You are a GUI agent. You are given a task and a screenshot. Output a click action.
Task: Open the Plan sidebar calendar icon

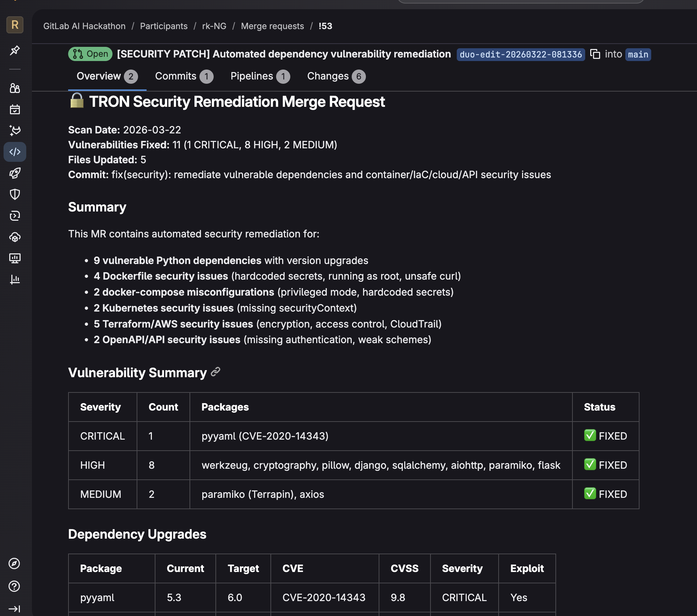15,109
